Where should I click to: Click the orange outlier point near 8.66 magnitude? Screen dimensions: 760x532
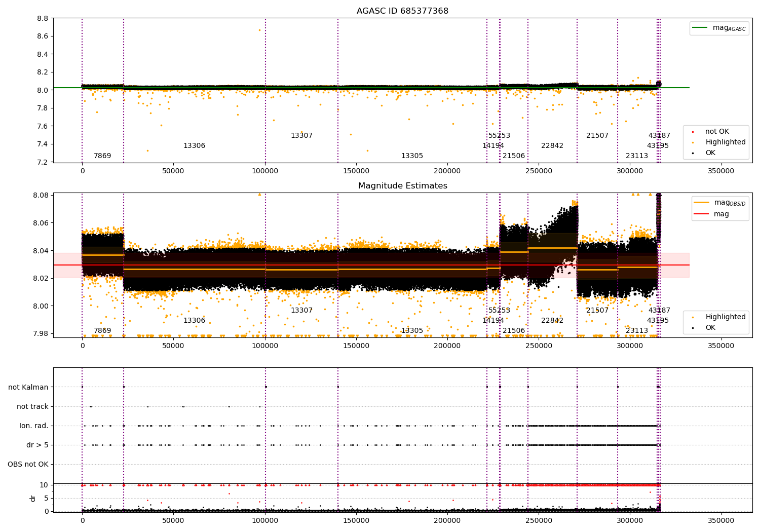pyautogui.click(x=259, y=30)
